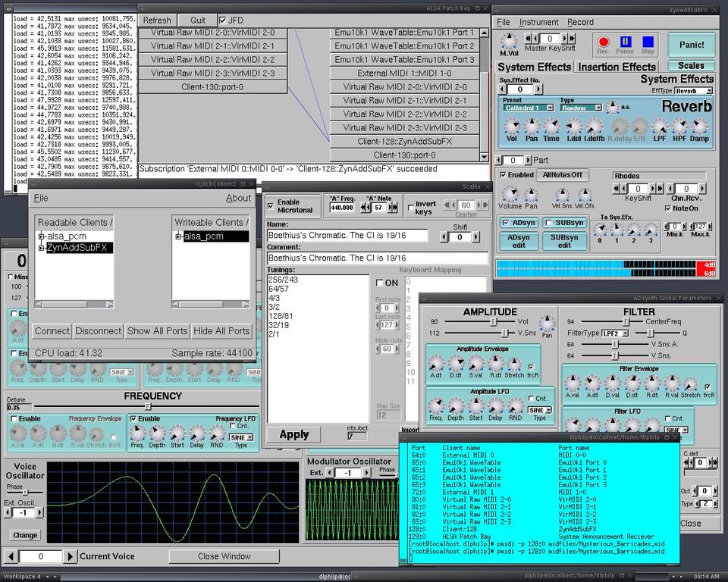
Task: Click the M.Vol master volume knob
Action: [x=510, y=40]
